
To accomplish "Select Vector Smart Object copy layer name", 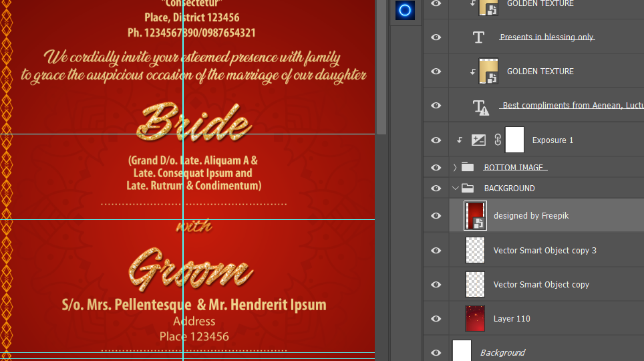I will point(541,285).
